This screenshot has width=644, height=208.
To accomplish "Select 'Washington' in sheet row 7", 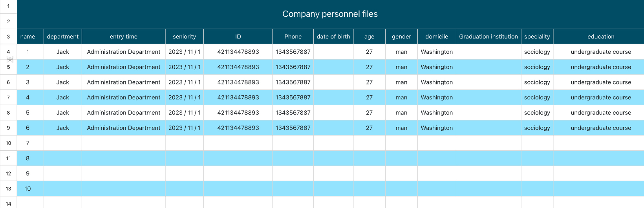I will (437, 97).
